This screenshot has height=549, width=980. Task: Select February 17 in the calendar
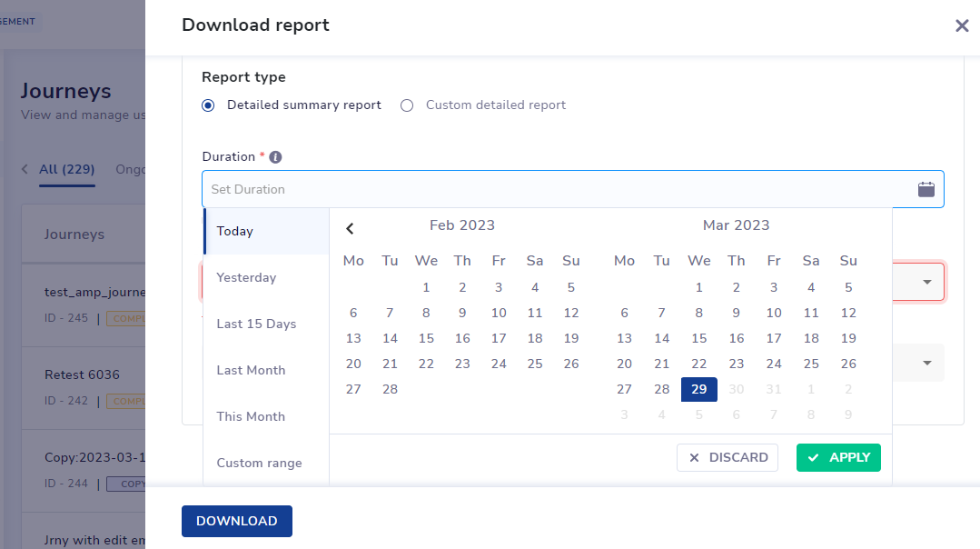[x=499, y=338]
